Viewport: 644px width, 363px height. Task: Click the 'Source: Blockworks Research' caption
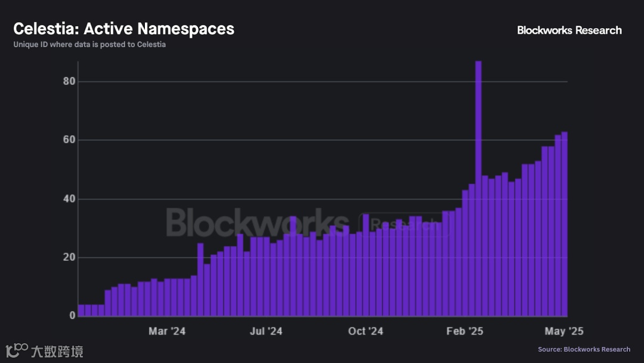(x=584, y=349)
